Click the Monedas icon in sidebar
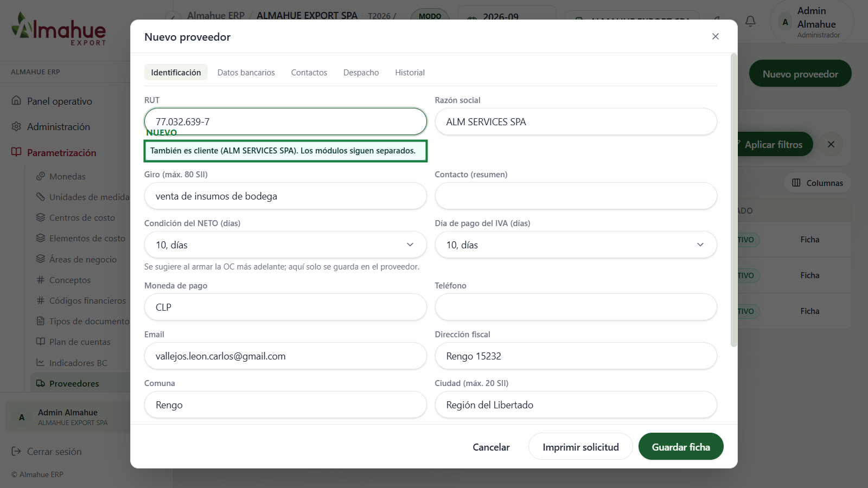Screen dimensions: 868x488 coord(40,176)
